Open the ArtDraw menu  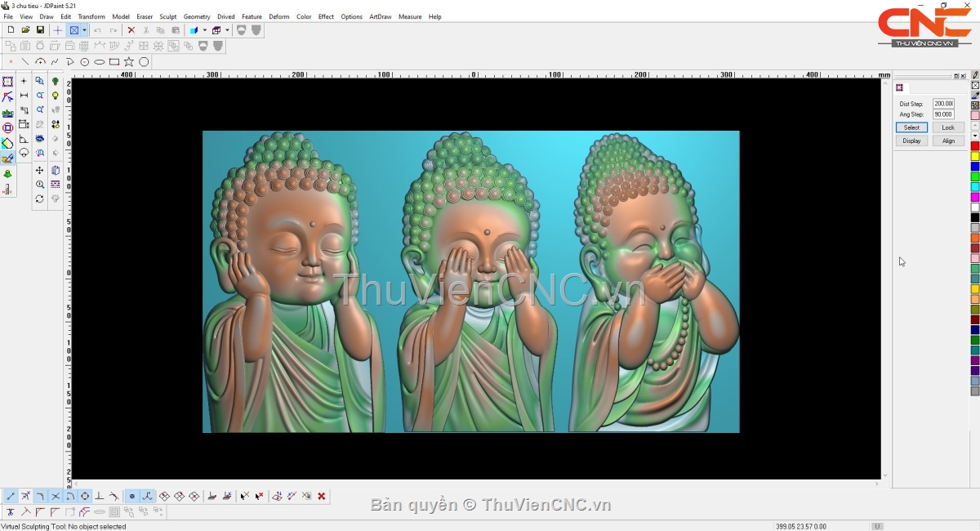click(380, 16)
